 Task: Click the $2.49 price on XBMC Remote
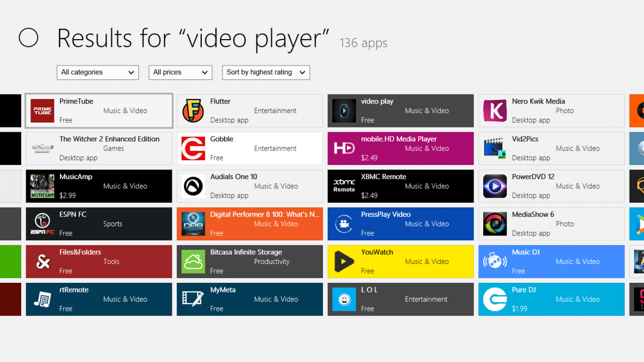point(369,195)
